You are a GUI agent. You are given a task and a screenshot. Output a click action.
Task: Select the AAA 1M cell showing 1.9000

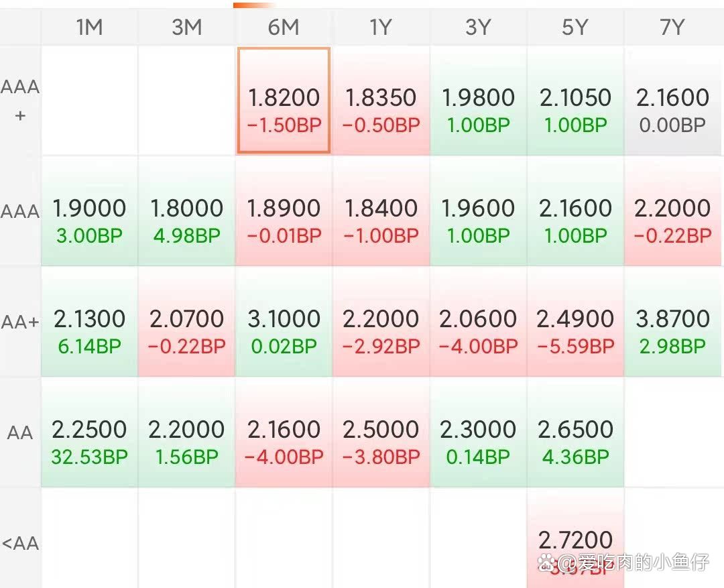pyautogui.click(x=89, y=212)
